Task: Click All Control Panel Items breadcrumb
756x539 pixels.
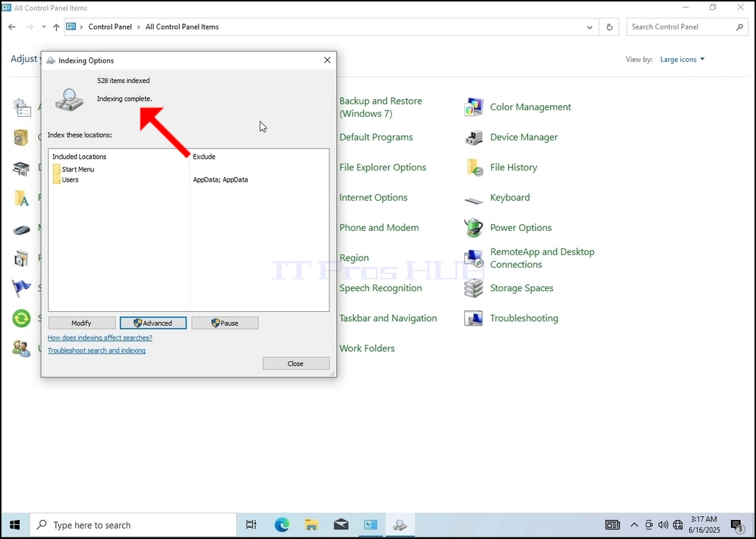Action: click(x=182, y=27)
